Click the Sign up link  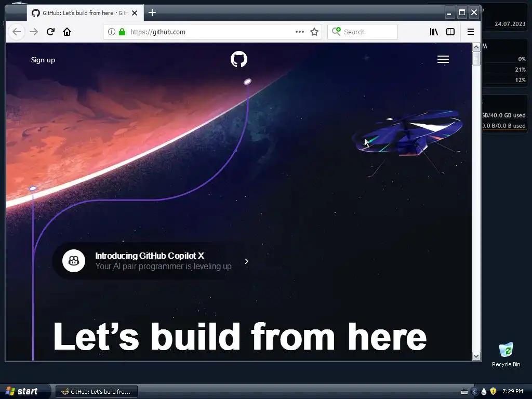tap(43, 60)
